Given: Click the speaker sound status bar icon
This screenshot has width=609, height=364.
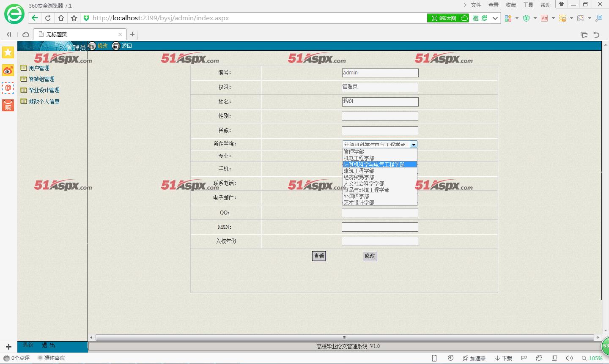Looking at the screenshot, I should tap(569, 358).
